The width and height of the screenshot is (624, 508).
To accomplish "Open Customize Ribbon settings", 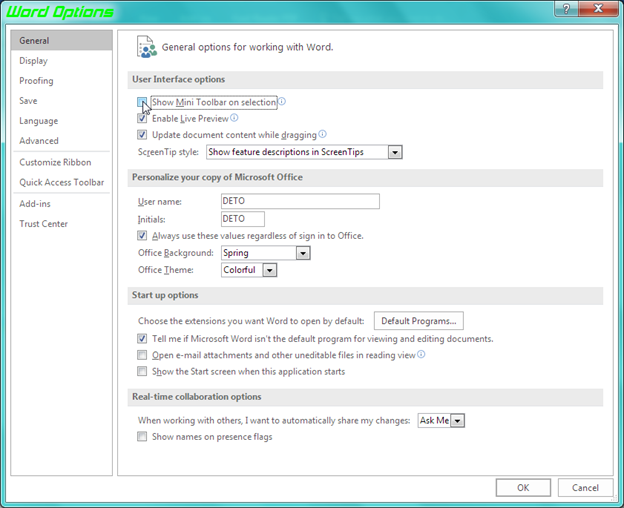I will coord(62,162).
